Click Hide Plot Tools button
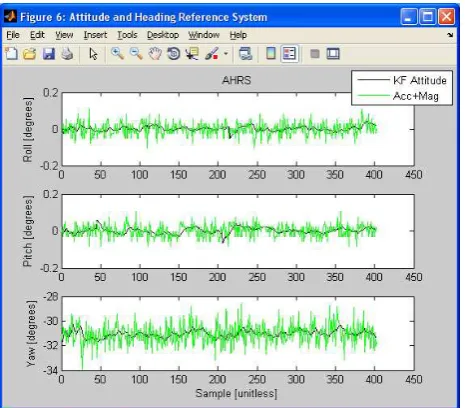The height and width of the screenshot is (408, 465). (x=315, y=53)
